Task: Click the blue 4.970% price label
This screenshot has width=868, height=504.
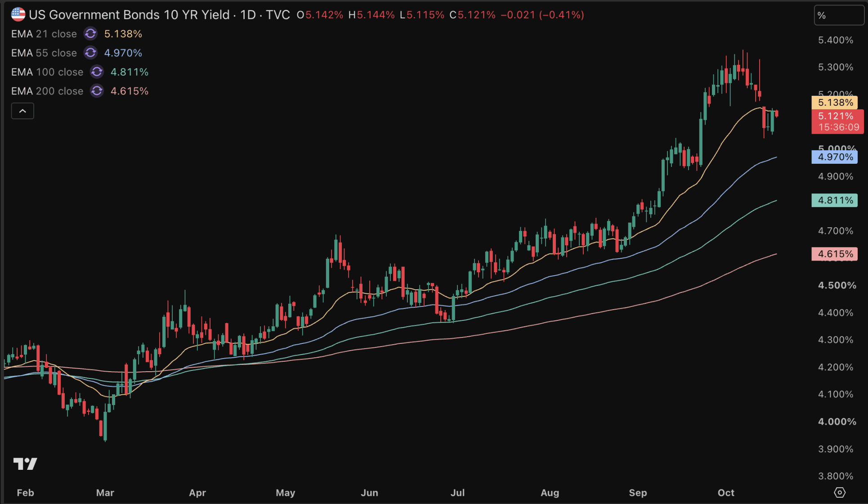Action: [x=835, y=157]
